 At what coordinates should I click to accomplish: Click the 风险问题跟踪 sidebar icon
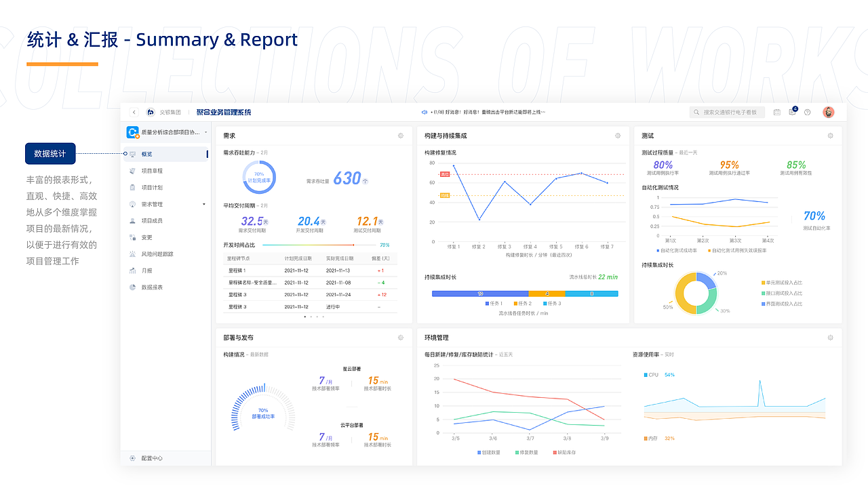click(132, 254)
